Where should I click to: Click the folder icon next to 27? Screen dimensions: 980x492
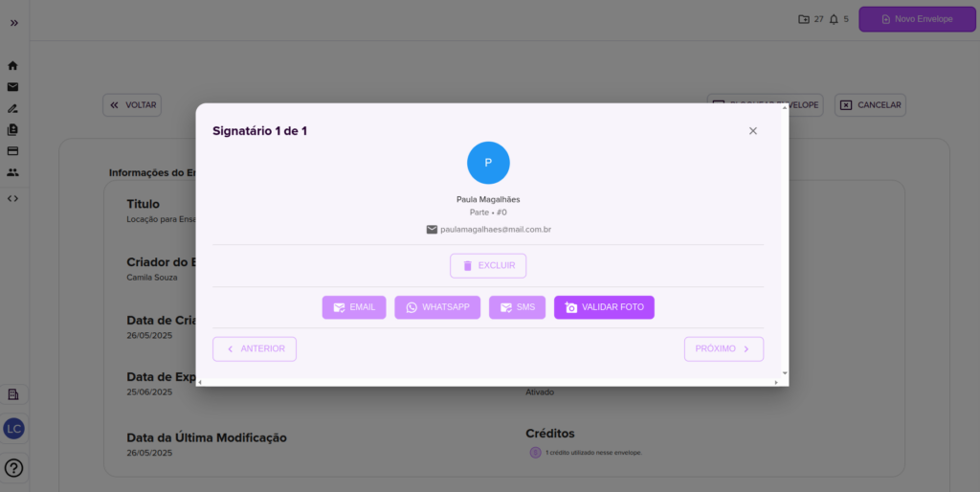tap(803, 19)
